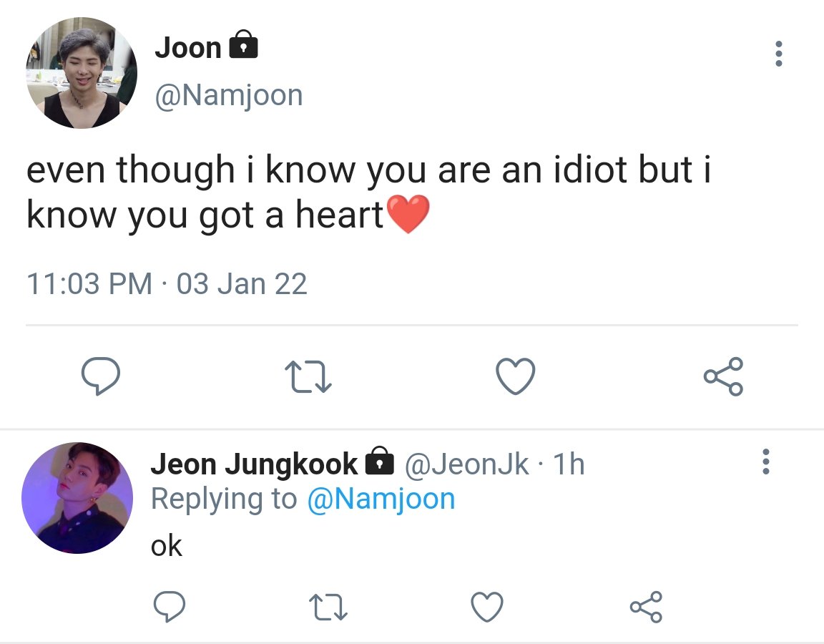Screen dimensions: 824x644
Task: Open Jeon Jungkook's profile picture
Action: 77,498
